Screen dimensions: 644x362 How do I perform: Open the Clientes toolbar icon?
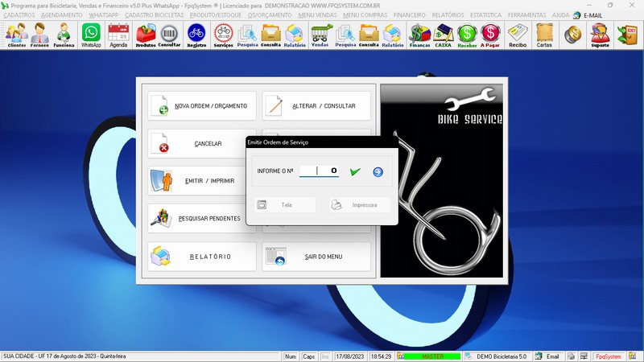coord(16,35)
